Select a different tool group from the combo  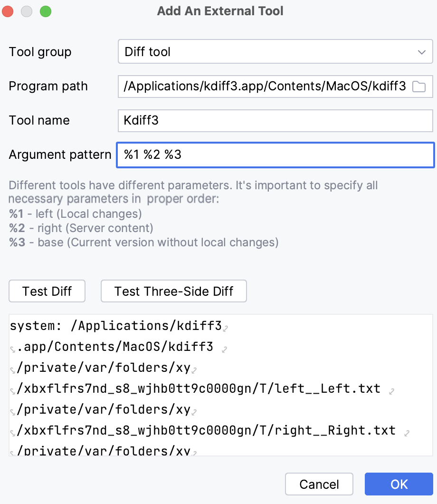(x=275, y=51)
